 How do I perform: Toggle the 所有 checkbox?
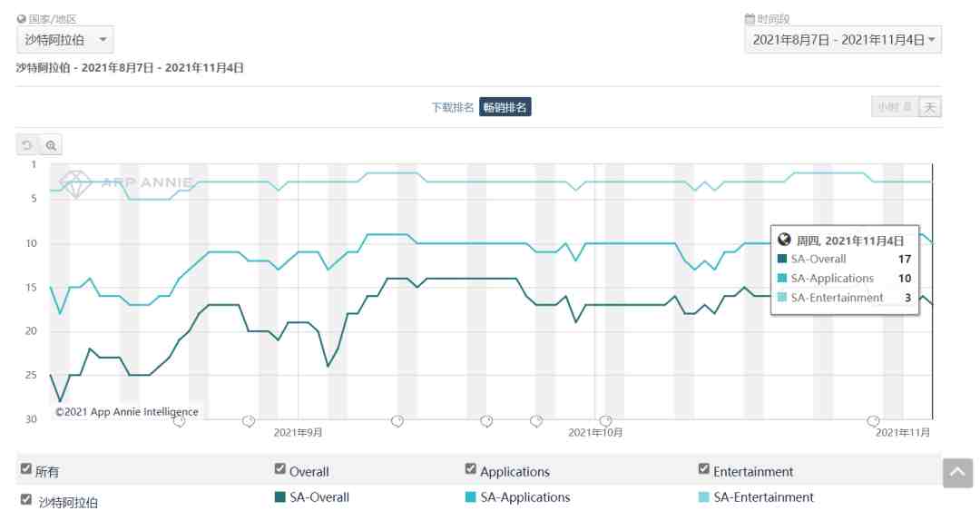pos(25,468)
